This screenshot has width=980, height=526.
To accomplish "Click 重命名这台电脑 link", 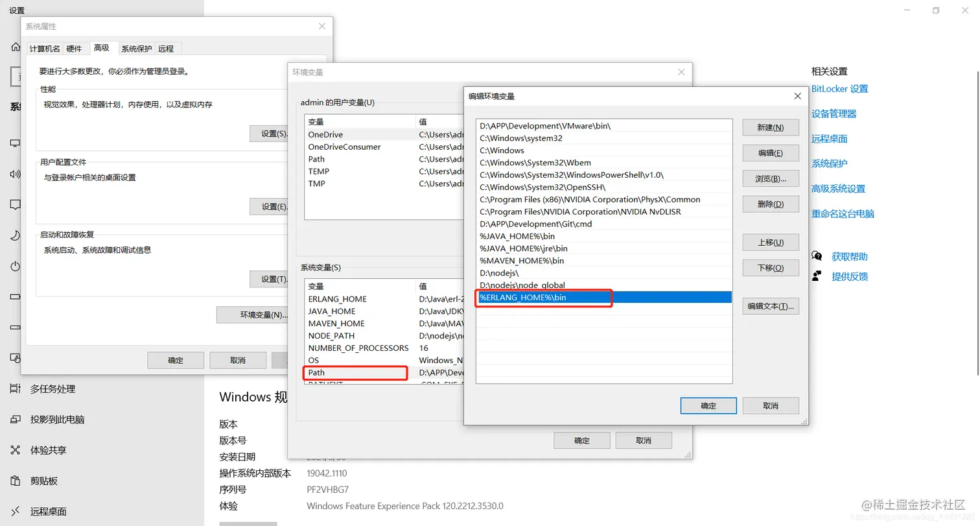I will [843, 213].
